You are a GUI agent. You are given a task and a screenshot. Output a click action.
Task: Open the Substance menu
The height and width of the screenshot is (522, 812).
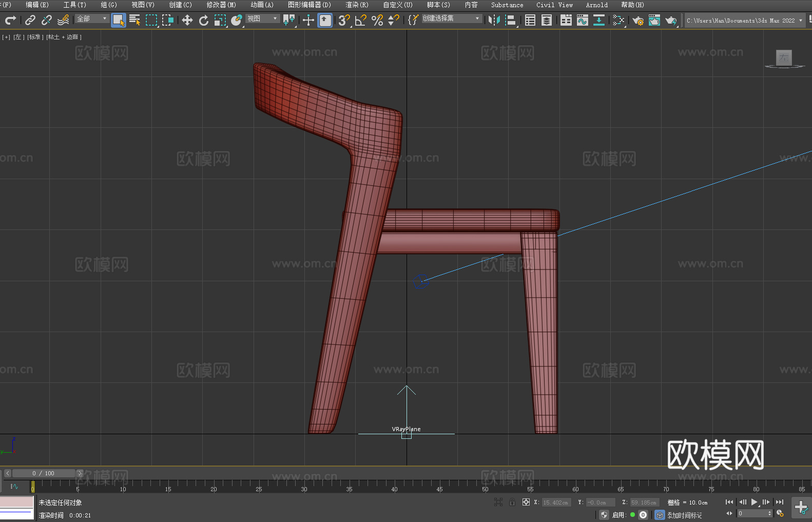[x=507, y=5]
